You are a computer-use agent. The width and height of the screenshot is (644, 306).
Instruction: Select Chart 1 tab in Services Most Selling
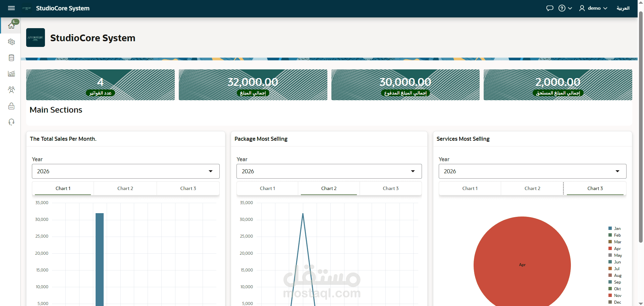coord(470,188)
